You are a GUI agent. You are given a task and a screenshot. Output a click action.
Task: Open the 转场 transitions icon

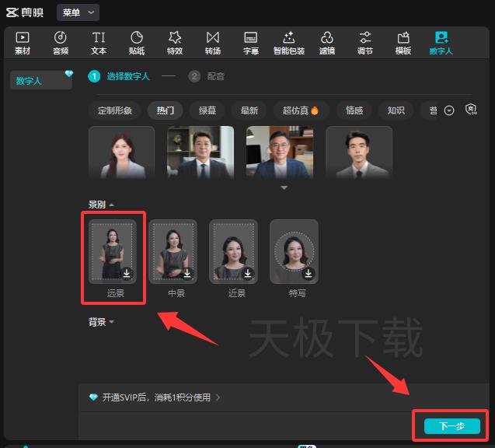(213, 43)
